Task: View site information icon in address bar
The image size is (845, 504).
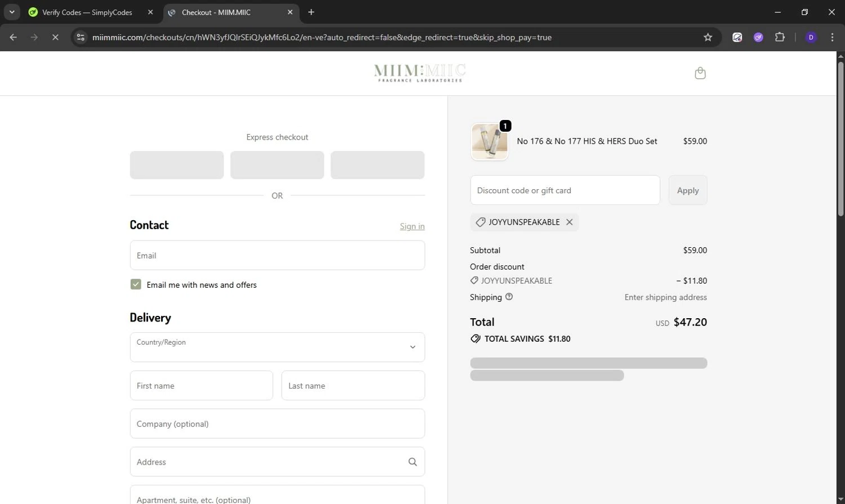Action: (81, 37)
